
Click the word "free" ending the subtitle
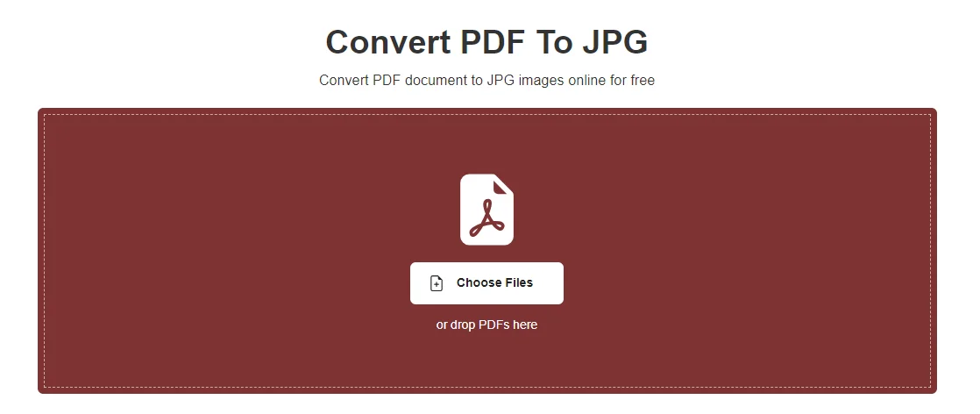[x=643, y=80]
